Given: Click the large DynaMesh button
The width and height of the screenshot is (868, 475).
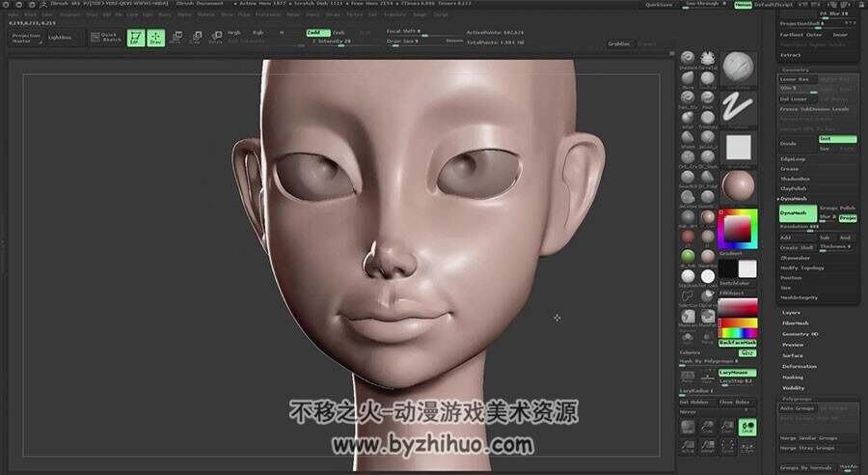Looking at the screenshot, I should pos(798,212).
